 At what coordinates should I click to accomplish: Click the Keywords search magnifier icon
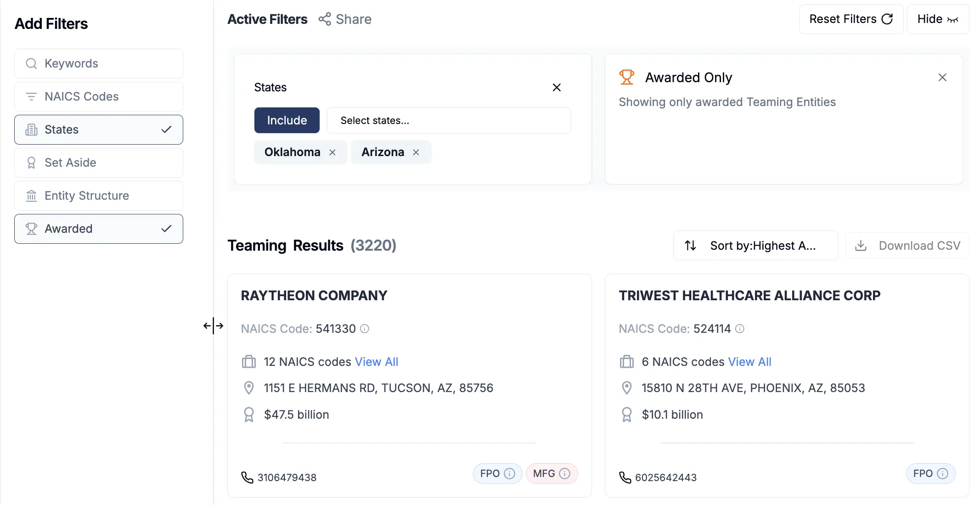point(31,63)
